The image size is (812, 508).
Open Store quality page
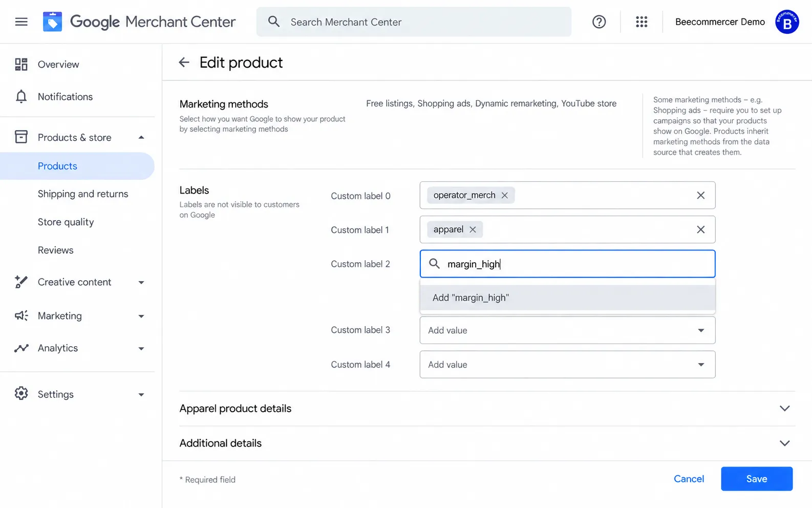point(66,222)
